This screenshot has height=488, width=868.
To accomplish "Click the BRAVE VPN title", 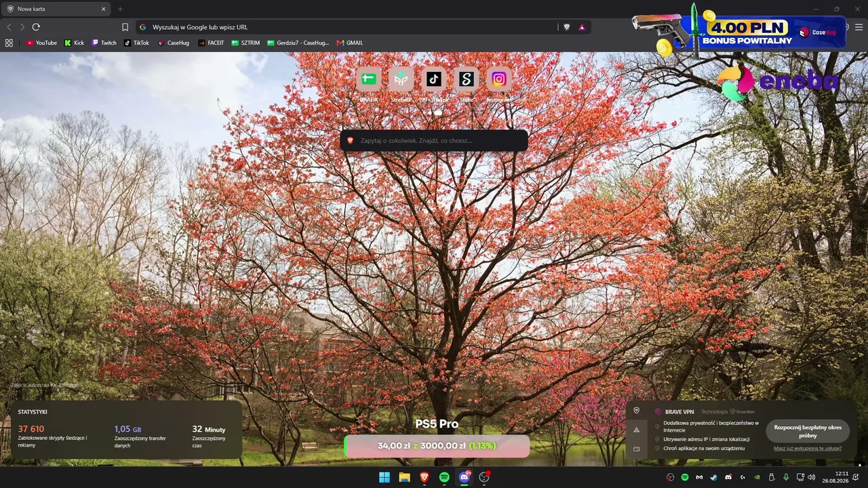I will 679,411.
